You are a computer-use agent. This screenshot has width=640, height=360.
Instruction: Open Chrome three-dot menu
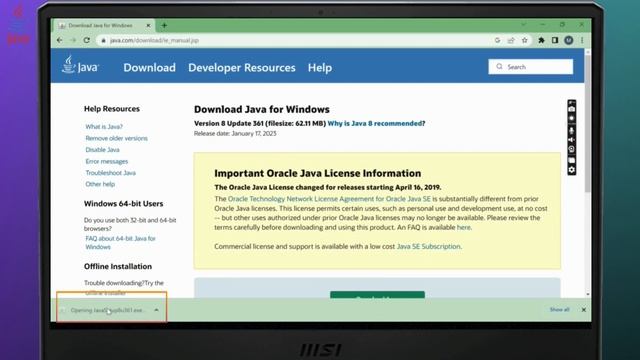[582, 40]
